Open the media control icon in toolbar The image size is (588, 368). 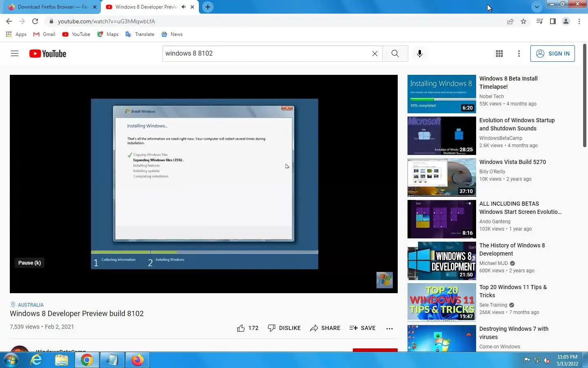[539, 21]
